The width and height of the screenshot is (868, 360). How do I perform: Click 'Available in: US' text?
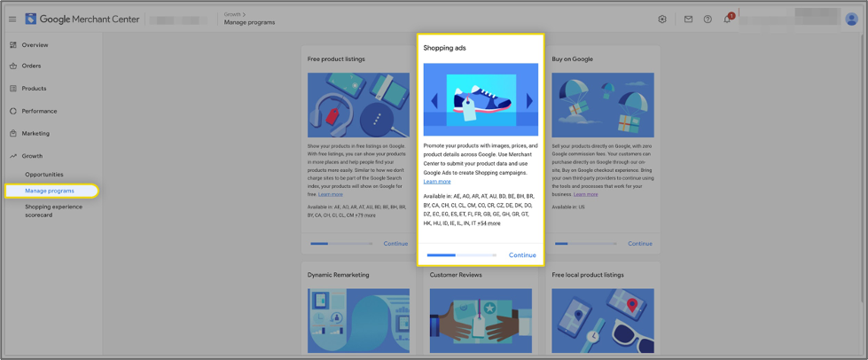coord(568,207)
